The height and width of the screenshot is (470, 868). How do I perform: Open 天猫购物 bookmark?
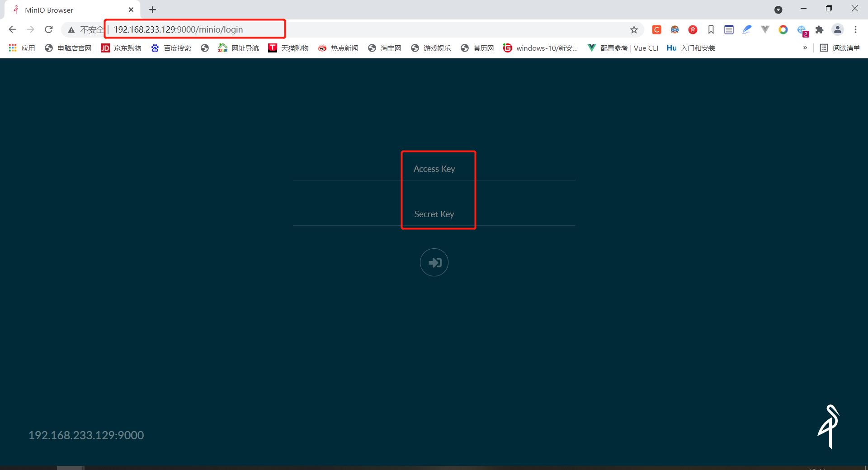288,48
